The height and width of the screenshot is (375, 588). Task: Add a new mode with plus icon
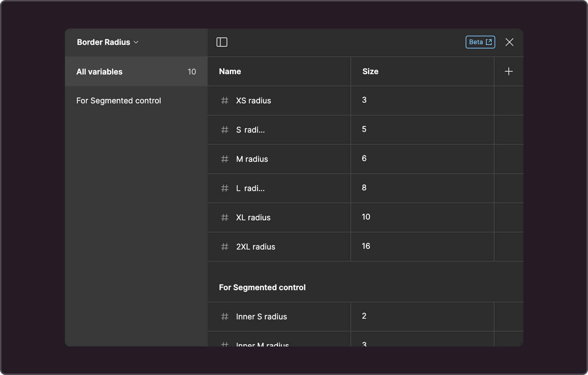pos(509,71)
